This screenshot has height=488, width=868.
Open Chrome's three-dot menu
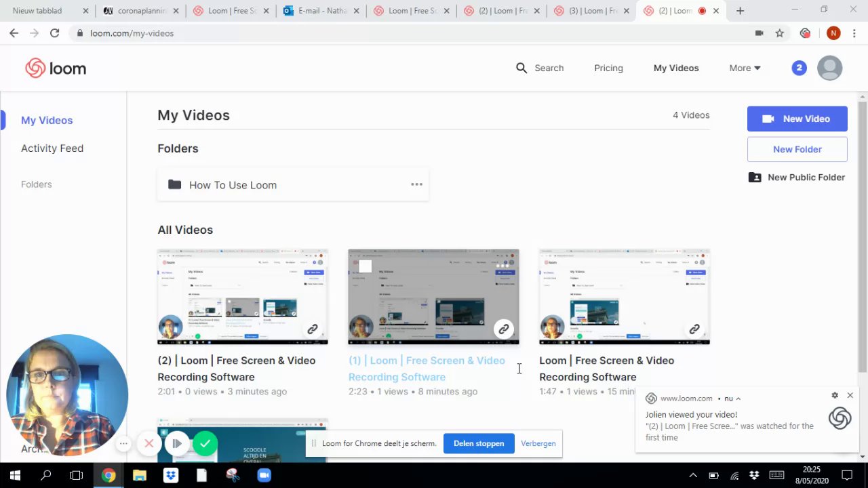[854, 33]
